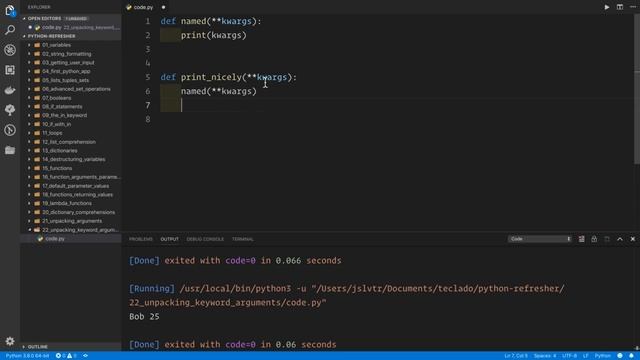Select the 19_lambda_functions folder

tap(67, 203)
